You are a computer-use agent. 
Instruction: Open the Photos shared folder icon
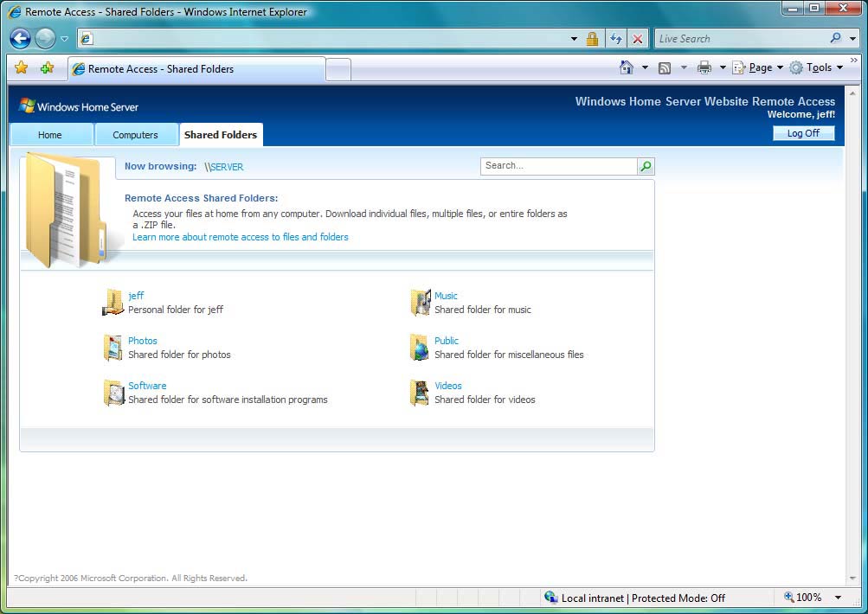point(113,348)
